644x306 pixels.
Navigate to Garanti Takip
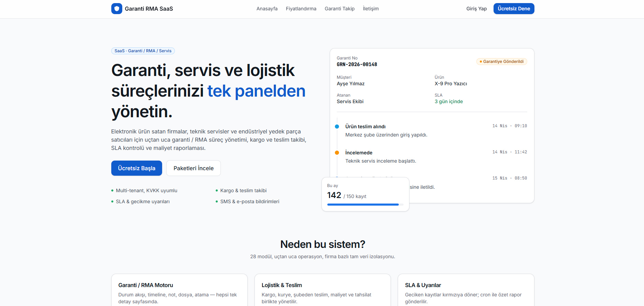340,9
